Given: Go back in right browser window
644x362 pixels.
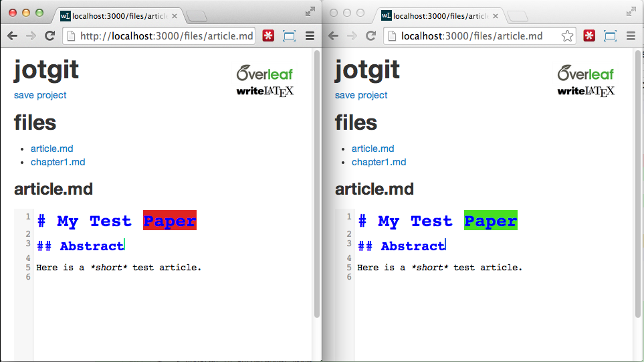Looking at the screenshot, I should point(333,36).
